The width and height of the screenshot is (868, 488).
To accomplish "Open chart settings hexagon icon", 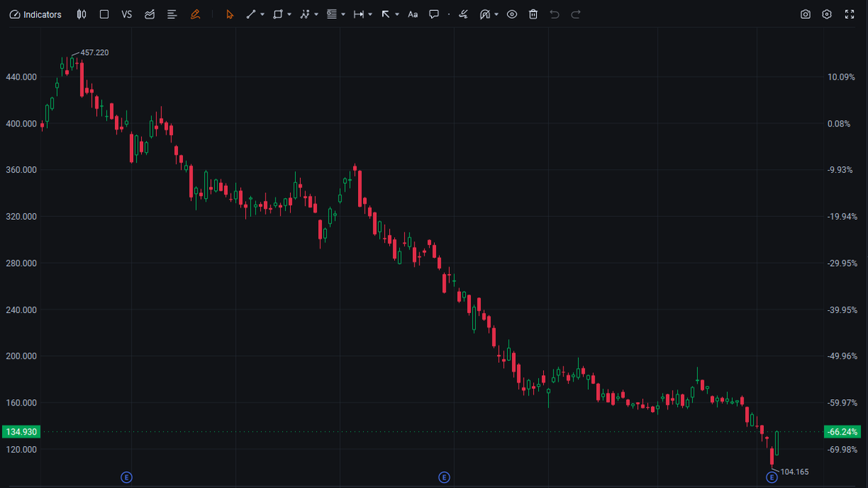I will tap(827, 14).
